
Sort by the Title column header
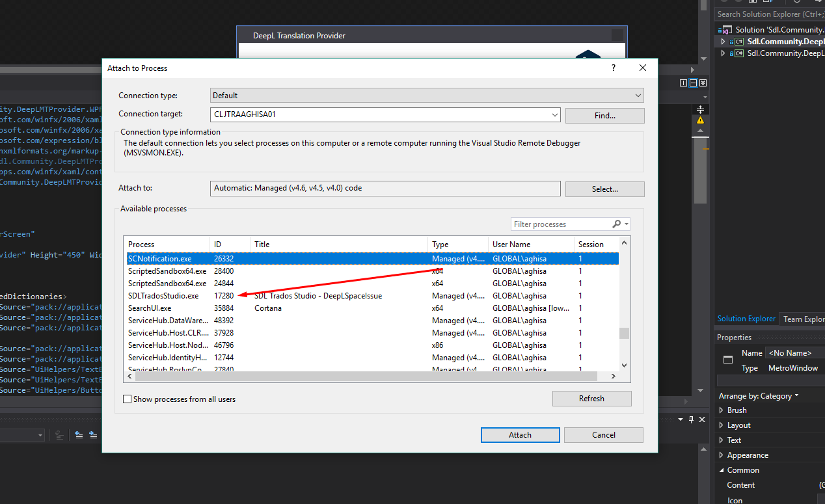point(340,245)
